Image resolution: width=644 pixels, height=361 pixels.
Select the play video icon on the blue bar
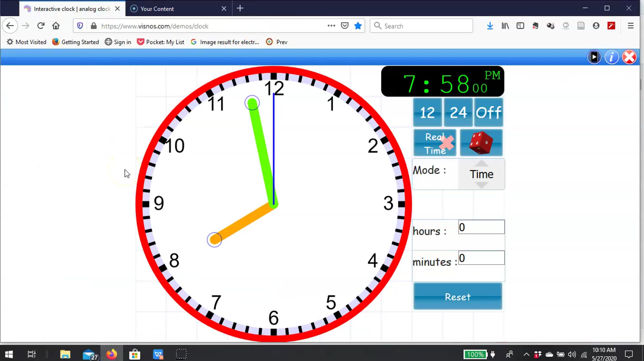[x=594, y=57]
